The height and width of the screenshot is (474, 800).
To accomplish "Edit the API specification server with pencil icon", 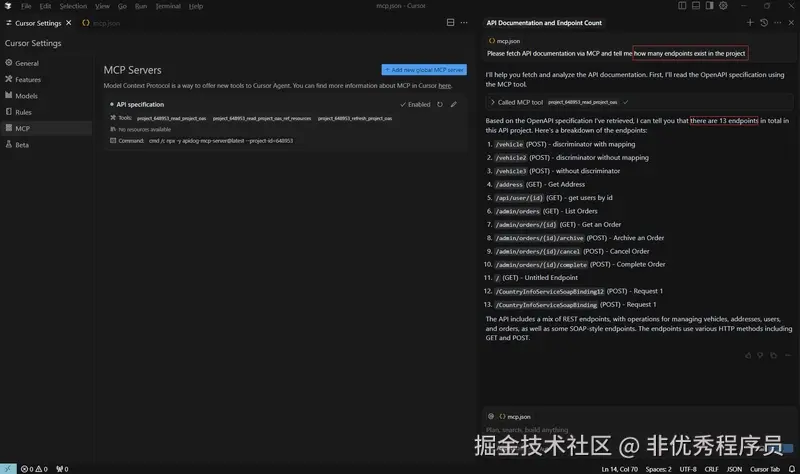I will (x=454, y=105).
